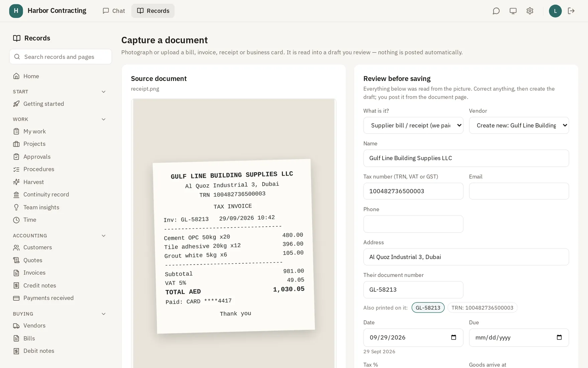Click the Search records and pages field
Screen dimensions: 588x368
coord(60,57)
